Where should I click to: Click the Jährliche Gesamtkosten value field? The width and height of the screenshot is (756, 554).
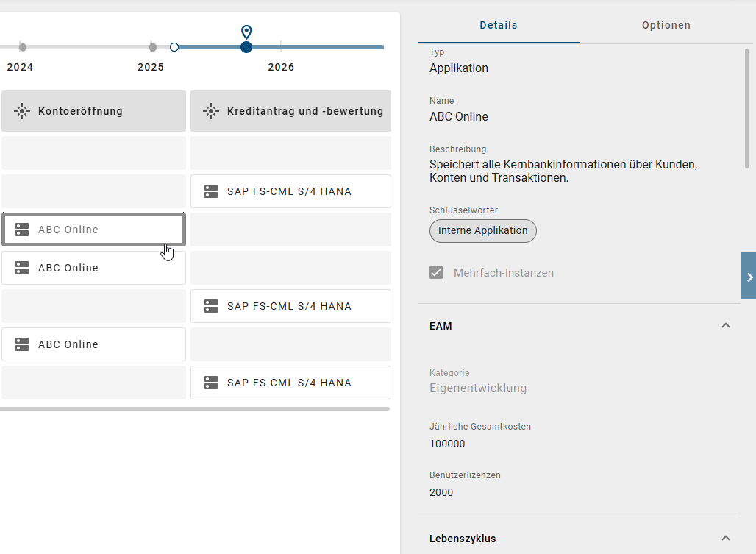pos(447,443)
